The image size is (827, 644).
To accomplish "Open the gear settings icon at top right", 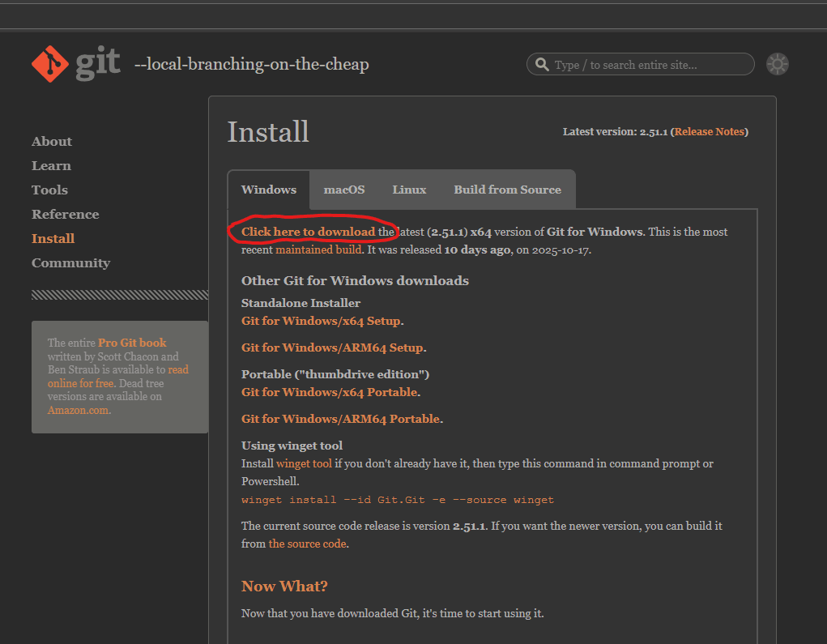I will tap(777, 63).
